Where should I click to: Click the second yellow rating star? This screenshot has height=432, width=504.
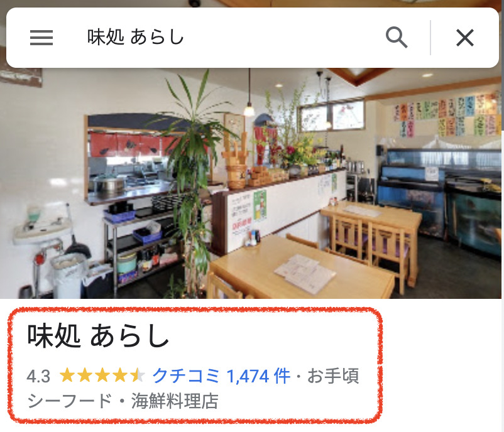[x=85, y=375]
